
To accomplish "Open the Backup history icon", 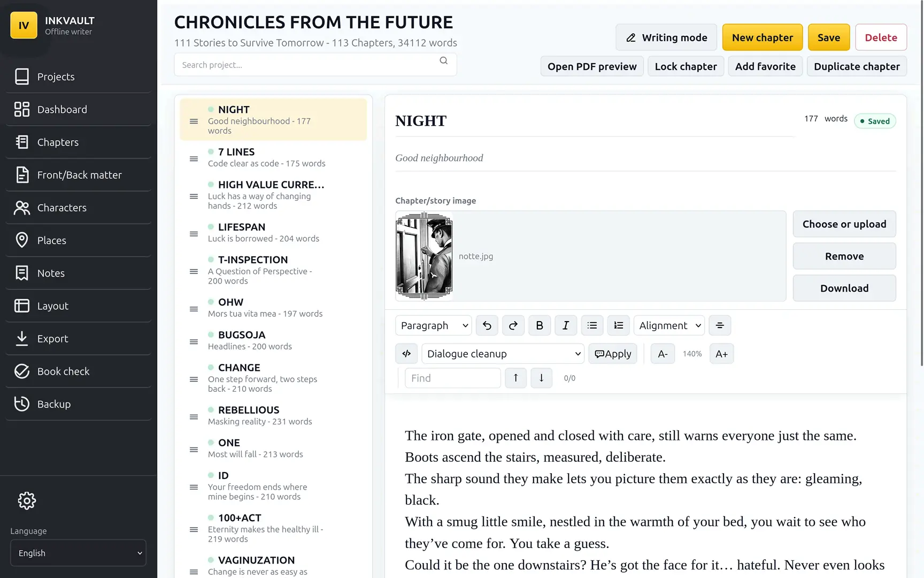I will coord(22,404).
